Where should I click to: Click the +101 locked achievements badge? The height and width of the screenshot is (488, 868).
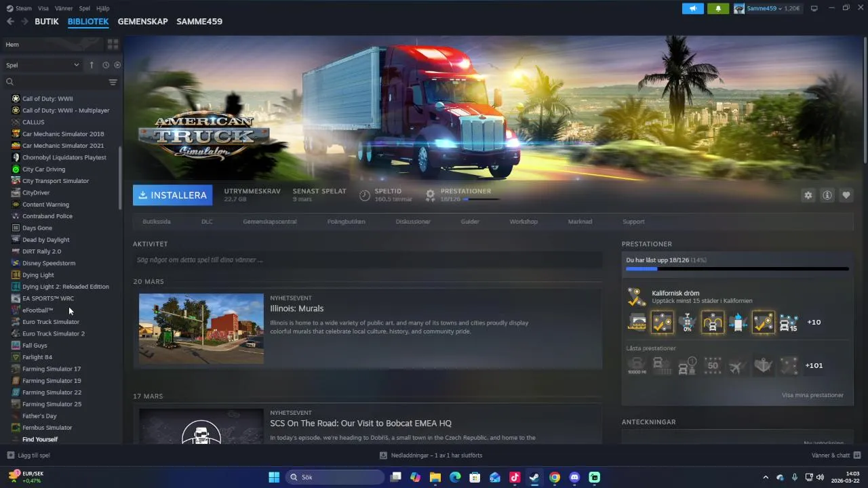(x=814, y=365)
